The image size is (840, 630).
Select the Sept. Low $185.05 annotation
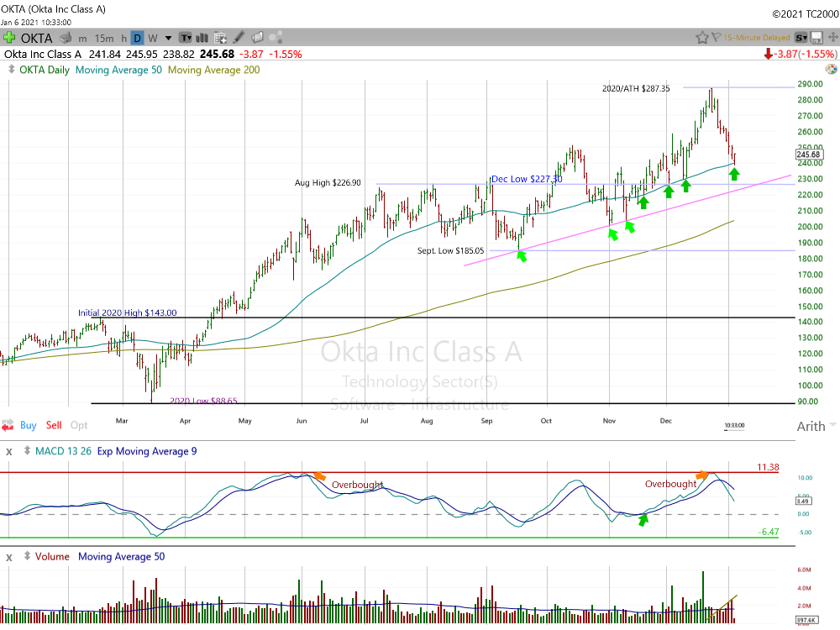click(x=450, y=250)
